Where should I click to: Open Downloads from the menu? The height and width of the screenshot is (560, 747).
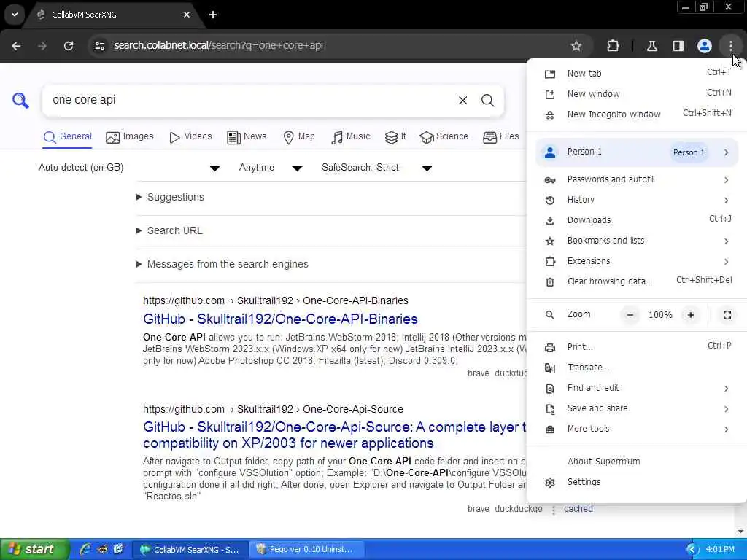pyautogui.click(x=637, y=220)
